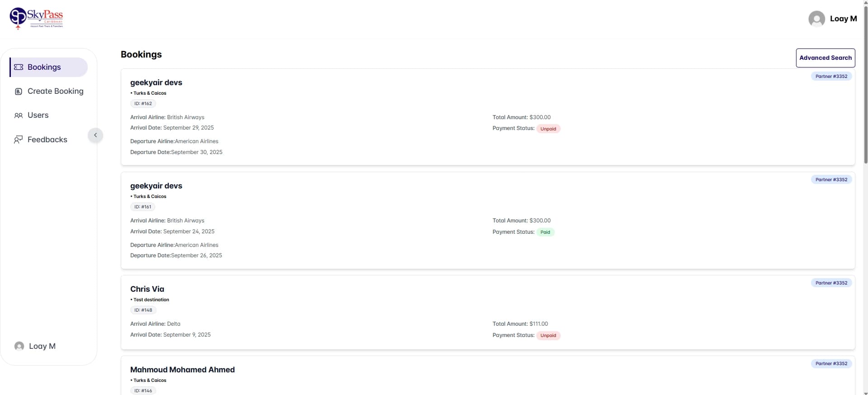Click the bullet marker before Turks & Caicos
This screenshot has height=395, width=868.
click(132, 93)
